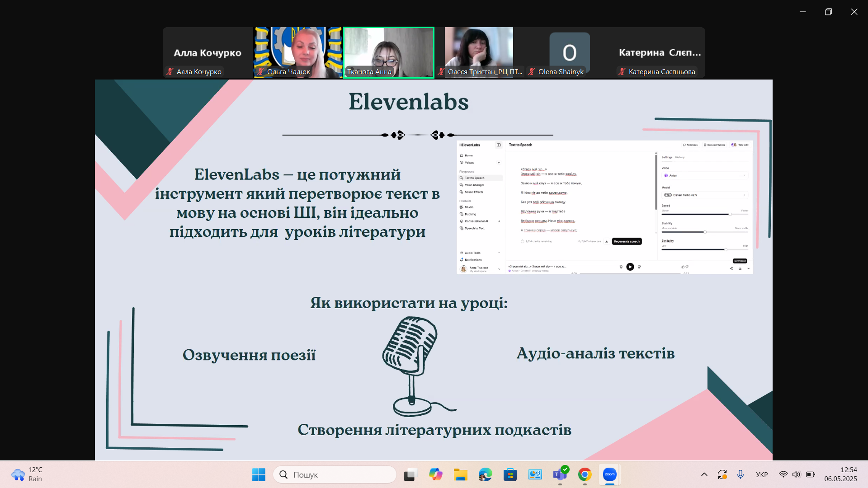Open the Wi-Fi network tray icon
Viewport: 868px width, 488px height.
pyautogui.click(x=783, y=474)
